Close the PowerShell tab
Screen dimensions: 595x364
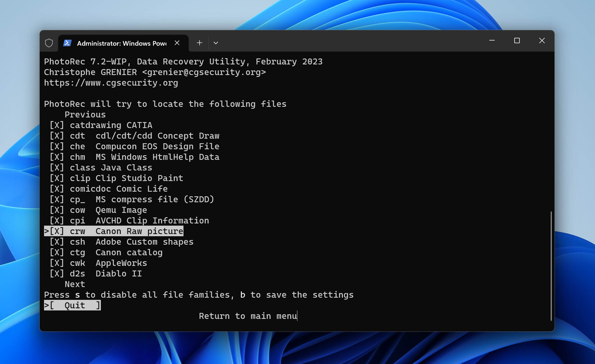tap(177, 43)
